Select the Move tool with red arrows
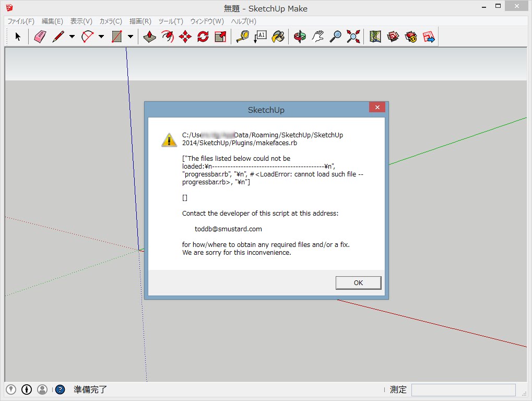 185,37
